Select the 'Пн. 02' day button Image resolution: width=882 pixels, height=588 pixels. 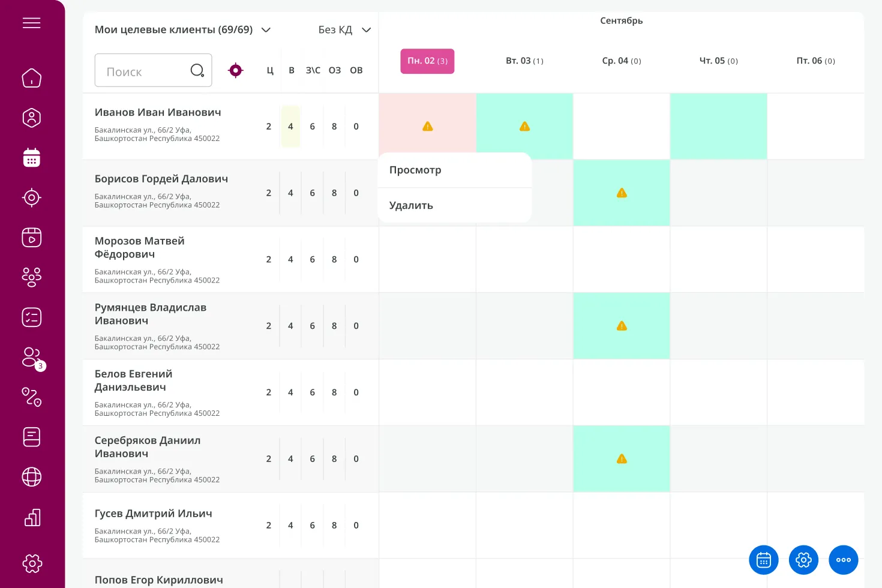pyautogui.click(x=427, y=61)
